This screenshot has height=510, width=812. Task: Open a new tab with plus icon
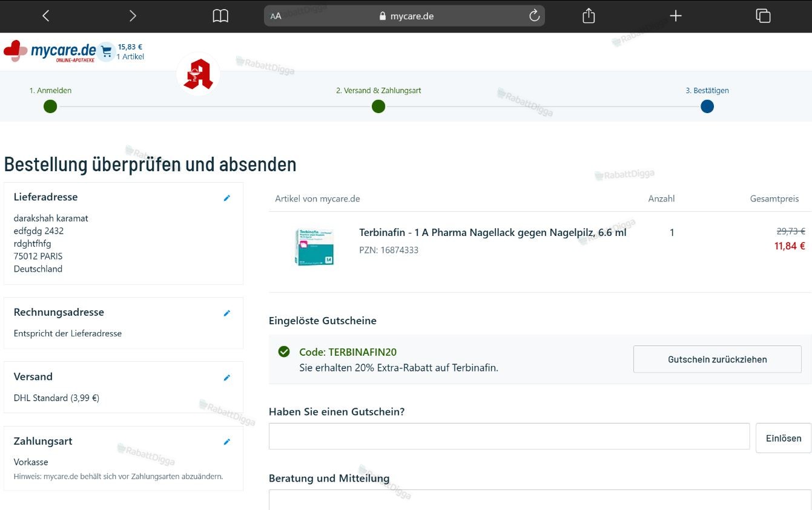[676, 16]
